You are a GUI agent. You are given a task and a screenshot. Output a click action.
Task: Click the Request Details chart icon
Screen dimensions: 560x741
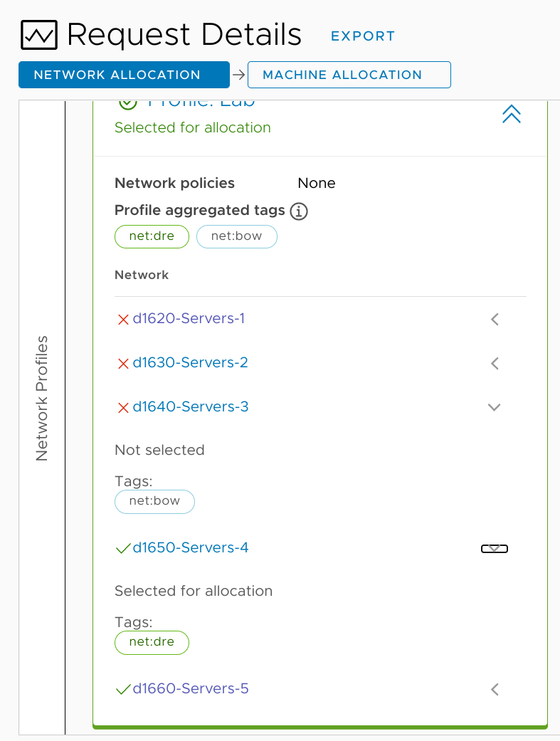click(x=39, y=35)
